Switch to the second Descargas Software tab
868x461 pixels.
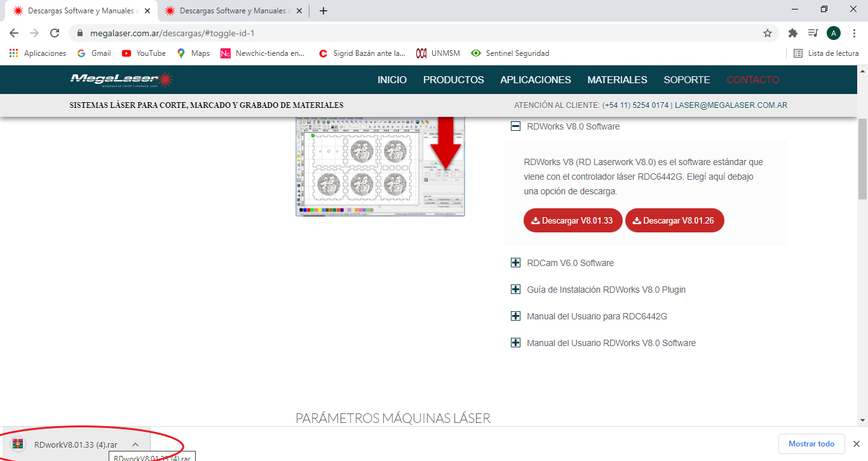click(234, 11)
